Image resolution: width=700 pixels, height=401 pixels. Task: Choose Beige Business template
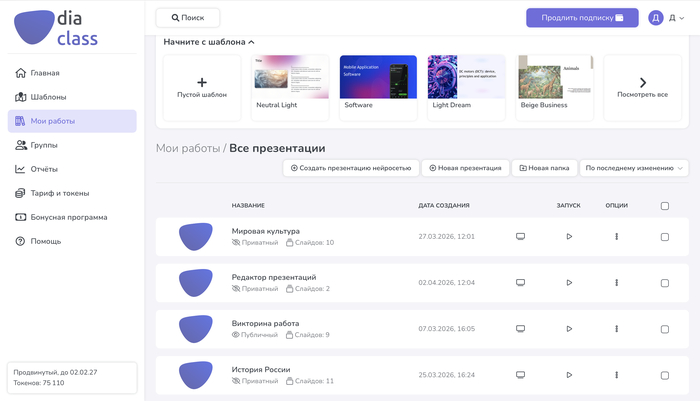click(554, 88)
